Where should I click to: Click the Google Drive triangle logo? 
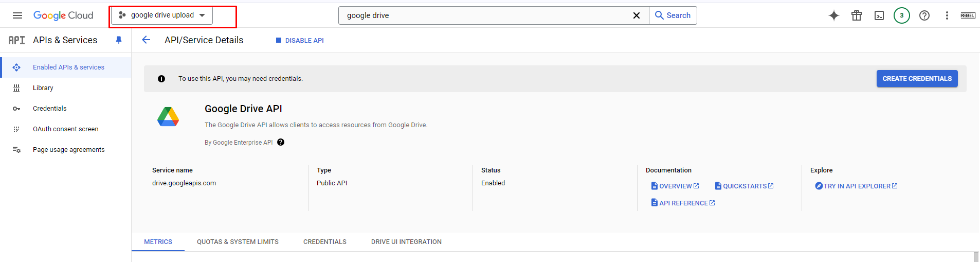coord(168,117)
